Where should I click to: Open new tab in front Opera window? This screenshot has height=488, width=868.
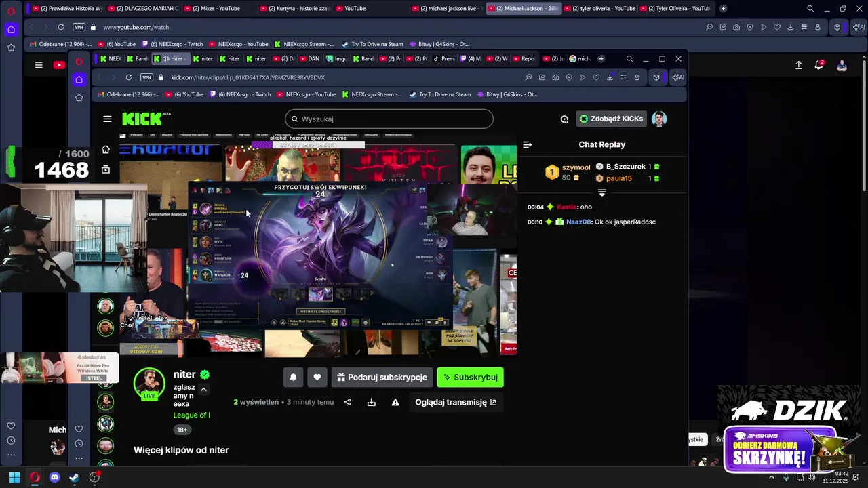(601, 59)
